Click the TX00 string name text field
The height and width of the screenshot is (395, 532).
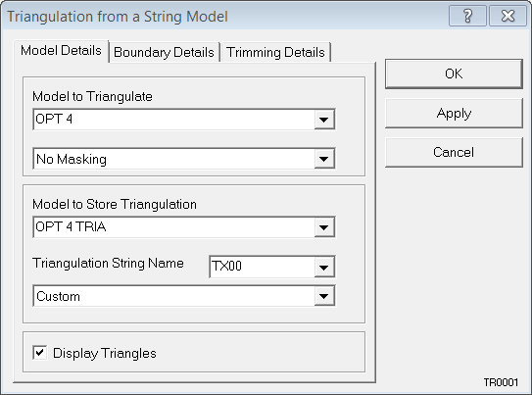[263, 267]
